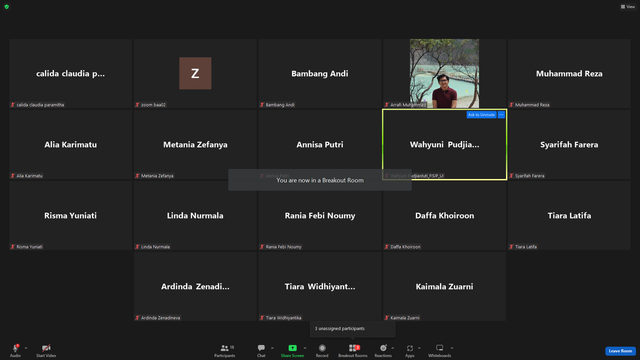Click the Leave Room button
The height and width of the screenshot is (360, 640).
620,351
